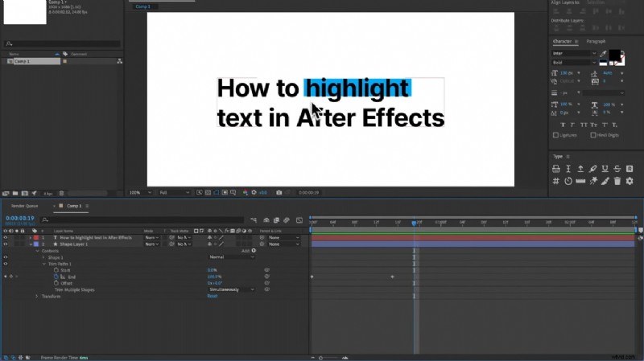
Task: Switch to the Render Queue tab
Action: pyautogui.click(x=25, y=206)
